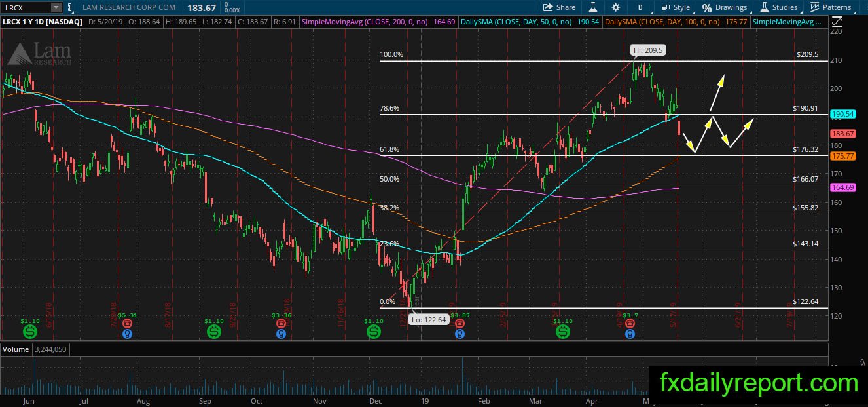Open the Patterns dropdown
The height and width of the screenshot is (407, 868).
[x=831, y=7]
